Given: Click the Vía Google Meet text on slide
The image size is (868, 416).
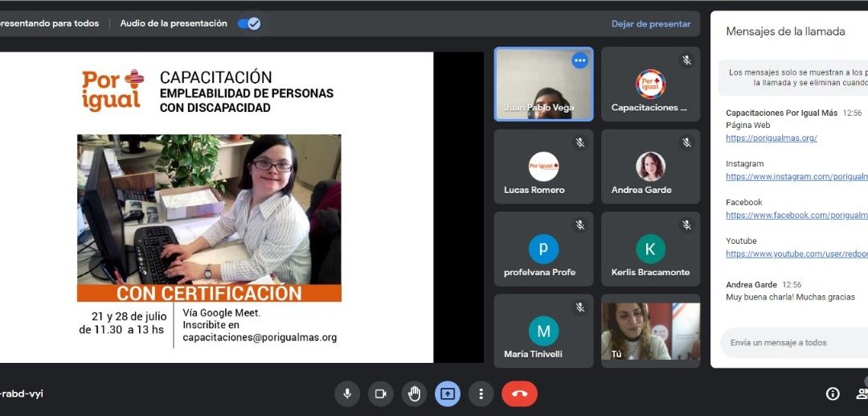Looking at the screenshot, I should point(222,313).
